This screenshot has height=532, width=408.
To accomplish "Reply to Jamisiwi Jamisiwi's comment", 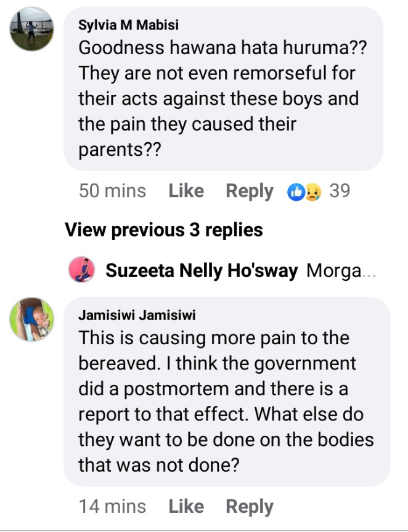I will click(x=250, y=507).
